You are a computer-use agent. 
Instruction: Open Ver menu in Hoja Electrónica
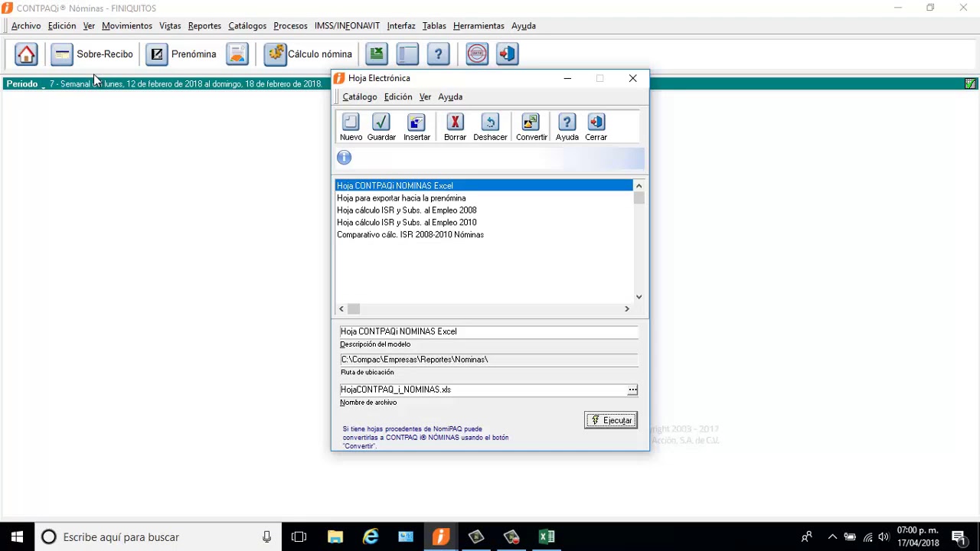click(425, 97)
